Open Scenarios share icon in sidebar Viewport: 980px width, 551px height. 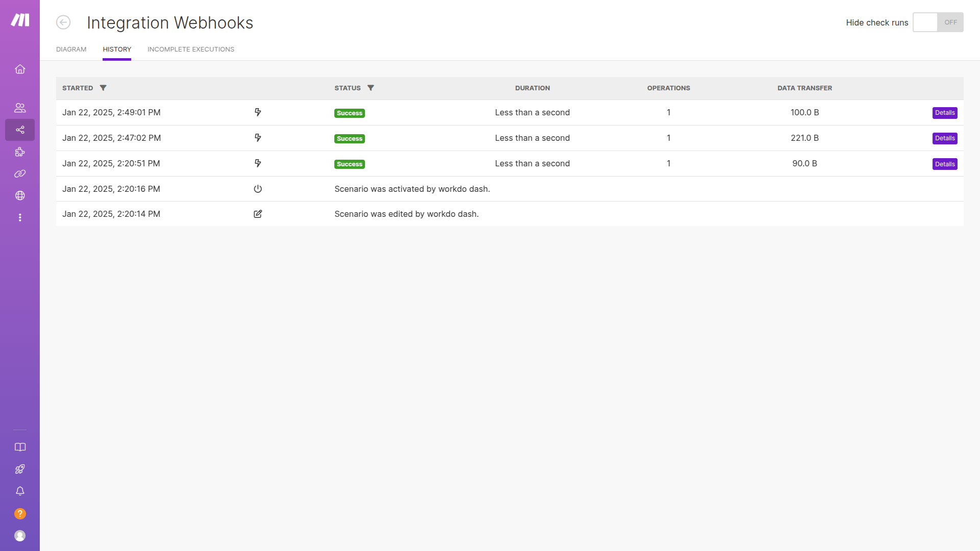point(20,130)
